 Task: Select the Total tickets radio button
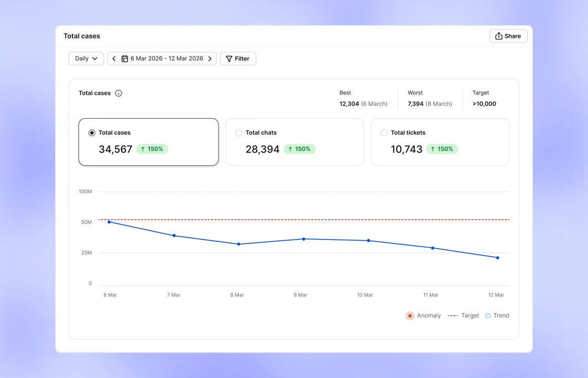(x=384, y=133)
